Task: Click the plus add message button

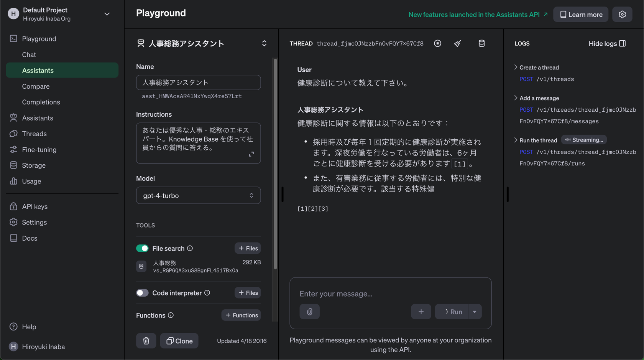Action: point(421,312)
